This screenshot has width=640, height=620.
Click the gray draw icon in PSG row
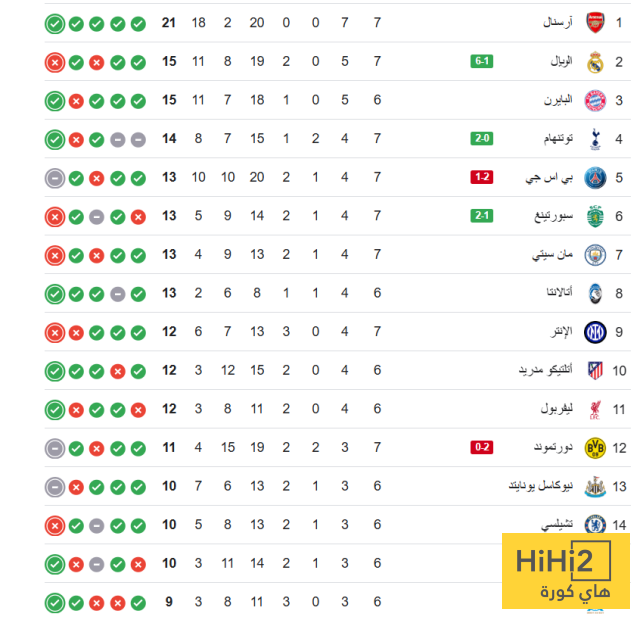click(x=54, y=177)
